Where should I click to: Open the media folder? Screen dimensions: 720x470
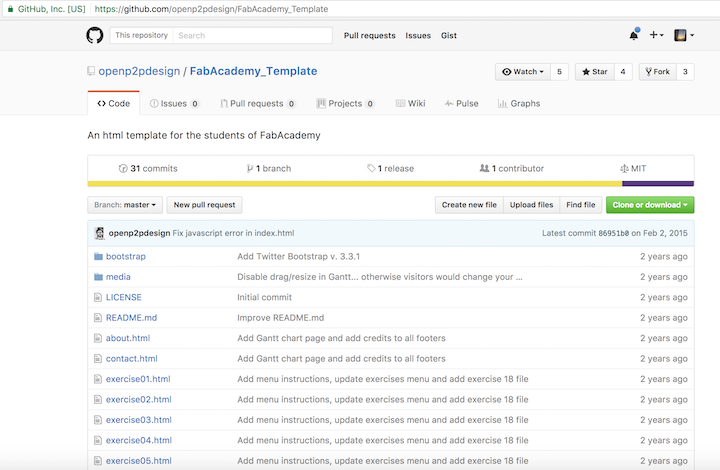pyautogui.click(x=118, y=277)
